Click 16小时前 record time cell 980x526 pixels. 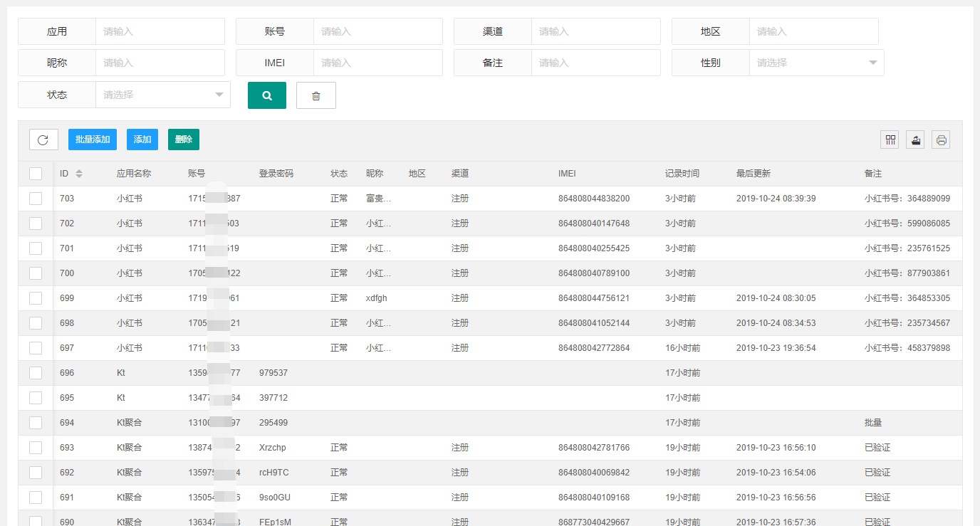pyautogui.click(x=682, y=348)
